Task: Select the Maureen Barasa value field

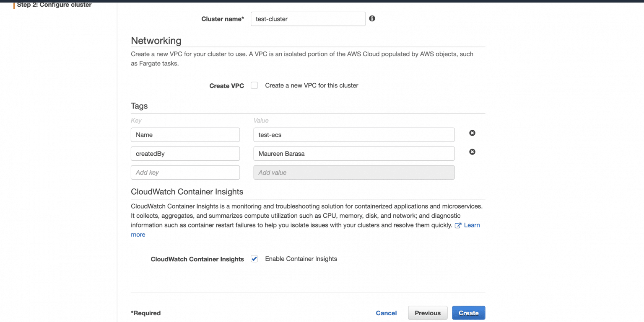Action: [x=354, y=153]
